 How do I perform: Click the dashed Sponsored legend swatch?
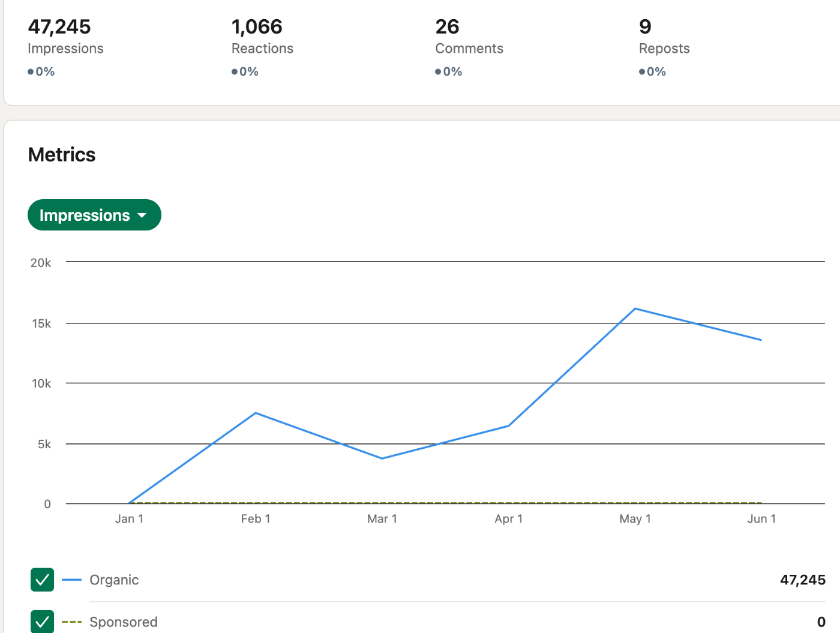(71, 622)
